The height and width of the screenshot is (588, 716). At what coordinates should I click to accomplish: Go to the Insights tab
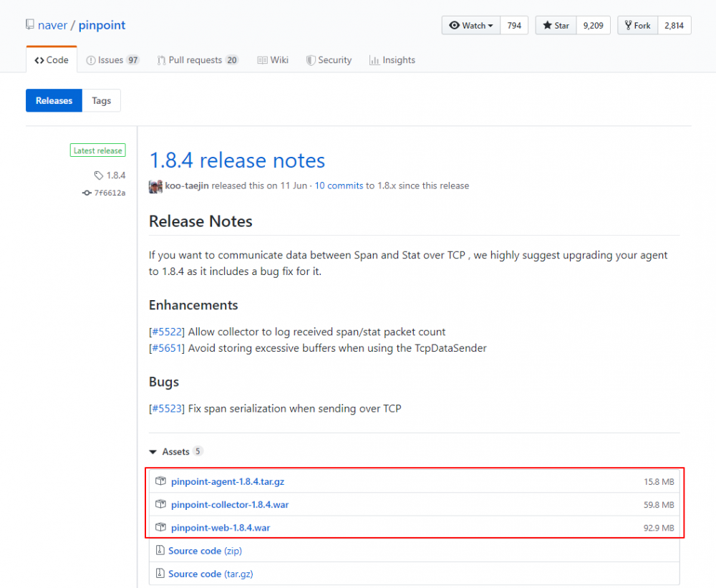392,60
